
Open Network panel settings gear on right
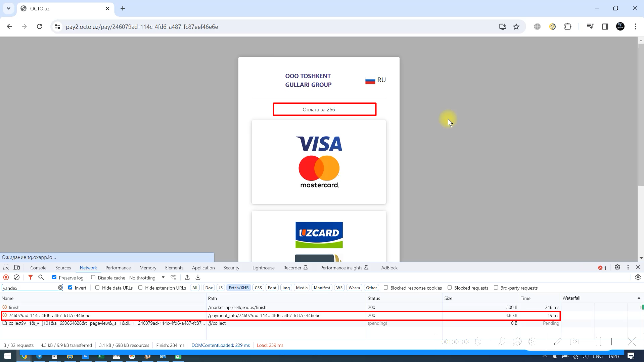pyautogui.click(x=638, y=277)
